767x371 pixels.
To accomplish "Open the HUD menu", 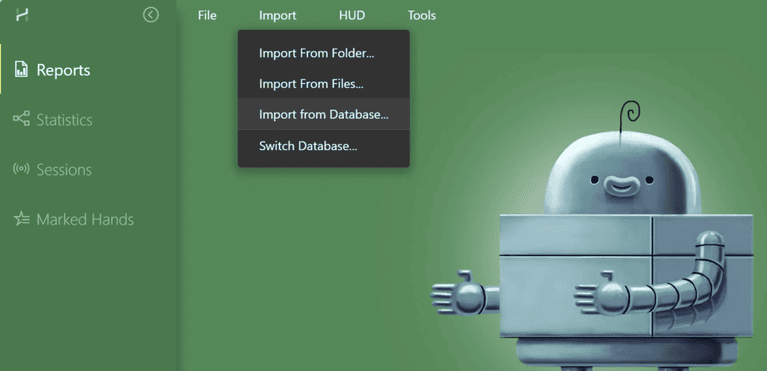I will point(352,16).
